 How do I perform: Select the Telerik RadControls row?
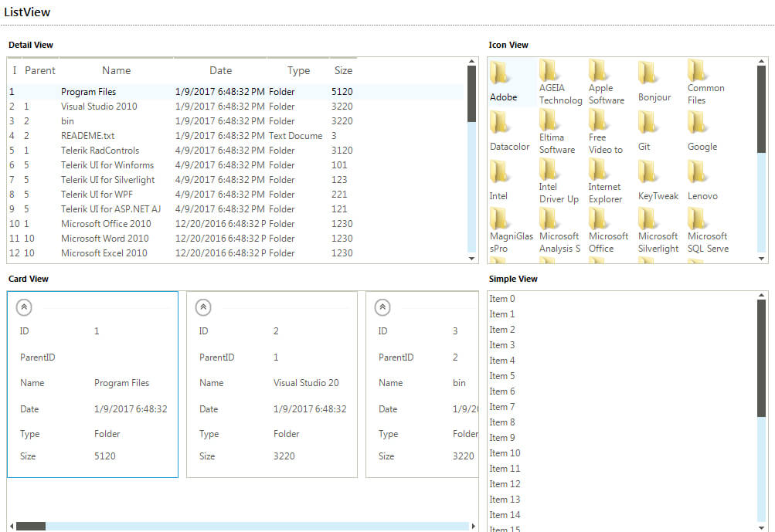tap(236, 151)
